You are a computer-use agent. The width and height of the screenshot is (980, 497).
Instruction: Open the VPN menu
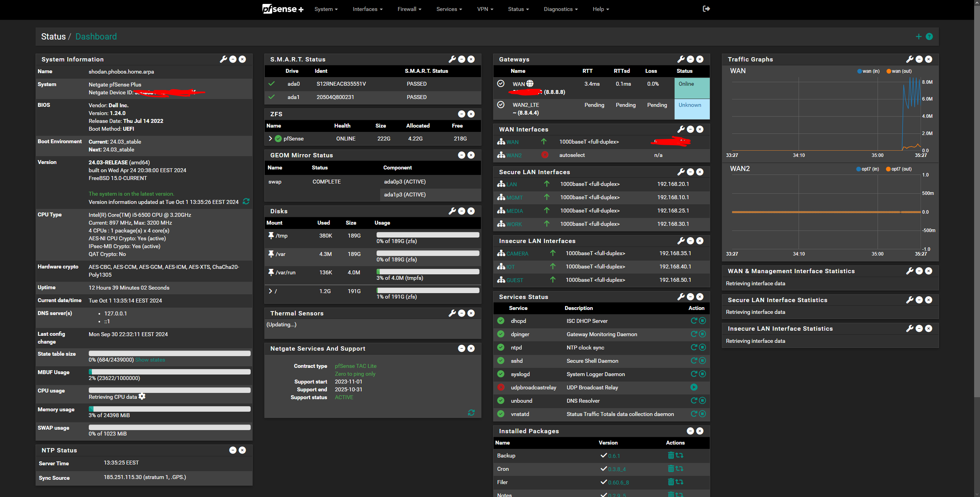point(485,9)
